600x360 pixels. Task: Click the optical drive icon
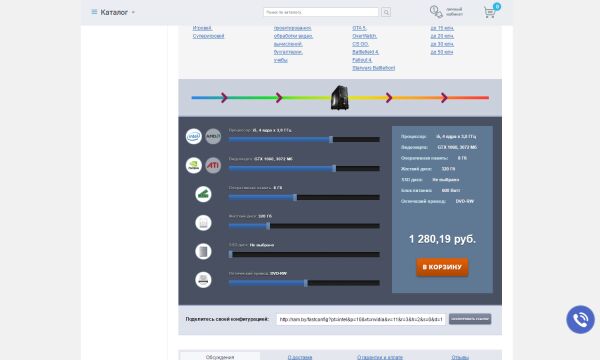203,280
